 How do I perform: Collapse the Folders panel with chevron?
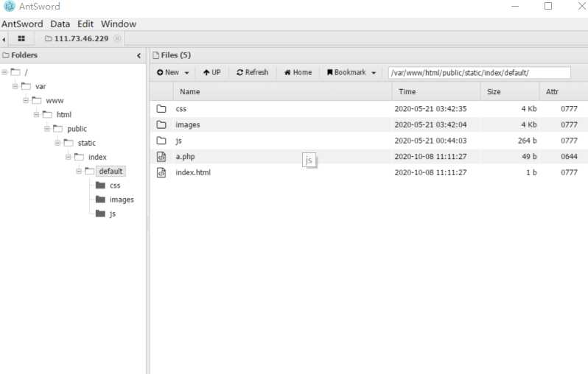139,55
